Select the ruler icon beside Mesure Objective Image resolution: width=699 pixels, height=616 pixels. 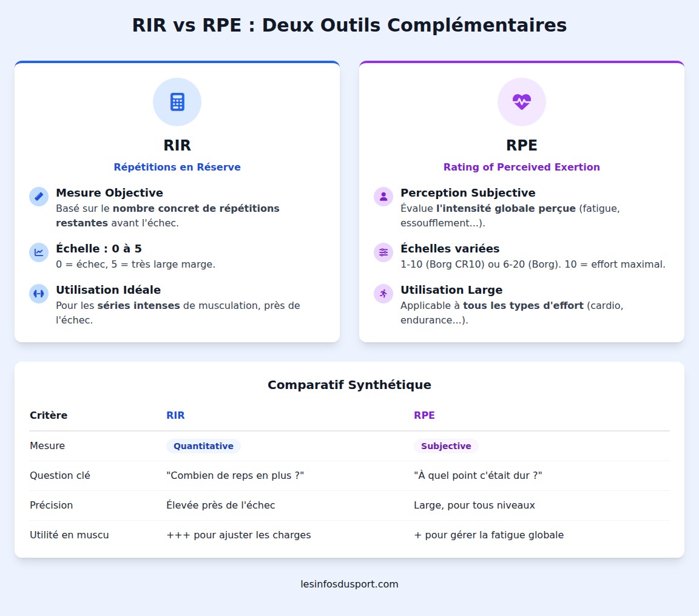38,196
